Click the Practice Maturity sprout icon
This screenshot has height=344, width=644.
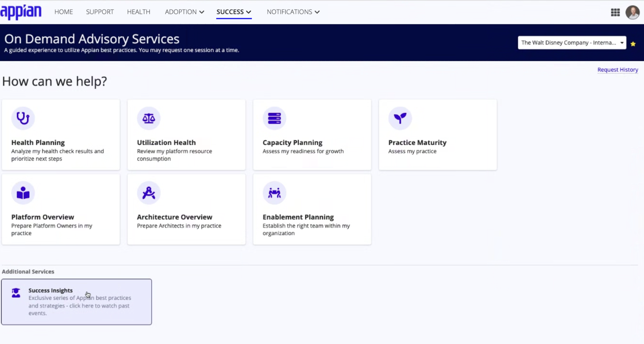(400, 118)
